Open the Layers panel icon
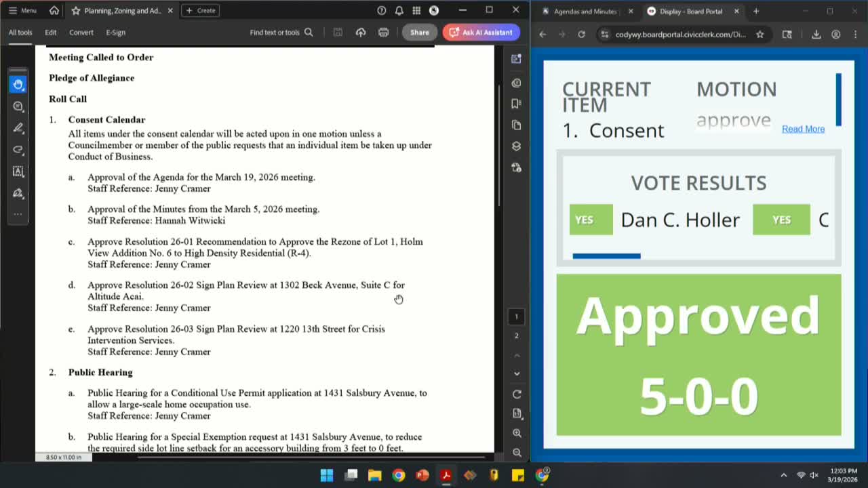 (516, 146)
